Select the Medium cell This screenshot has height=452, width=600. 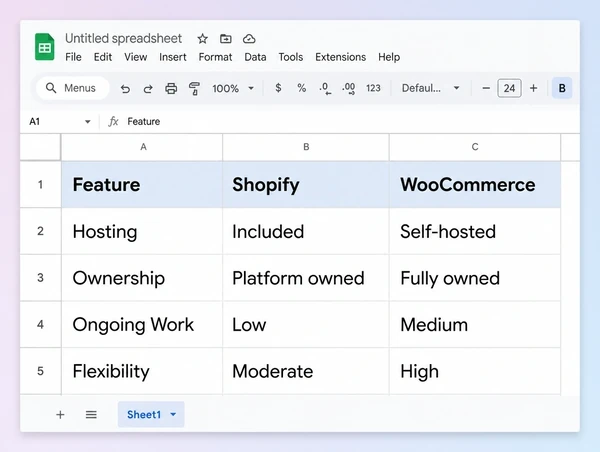475,325
